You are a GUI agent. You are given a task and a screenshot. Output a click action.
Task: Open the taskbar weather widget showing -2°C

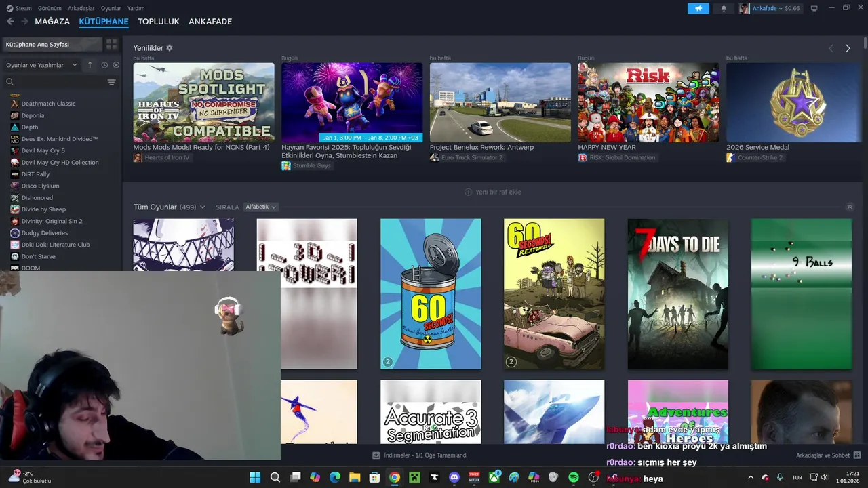[30, 477]
